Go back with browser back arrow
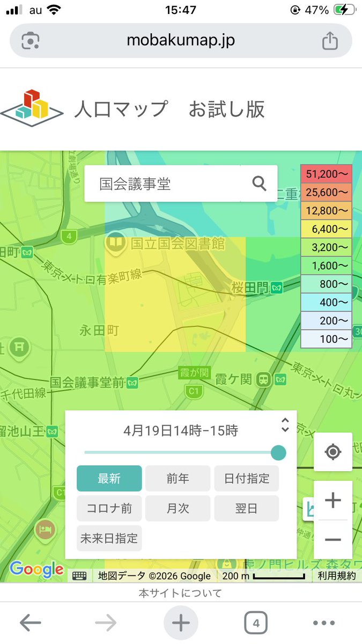 (x=31, y=623)
